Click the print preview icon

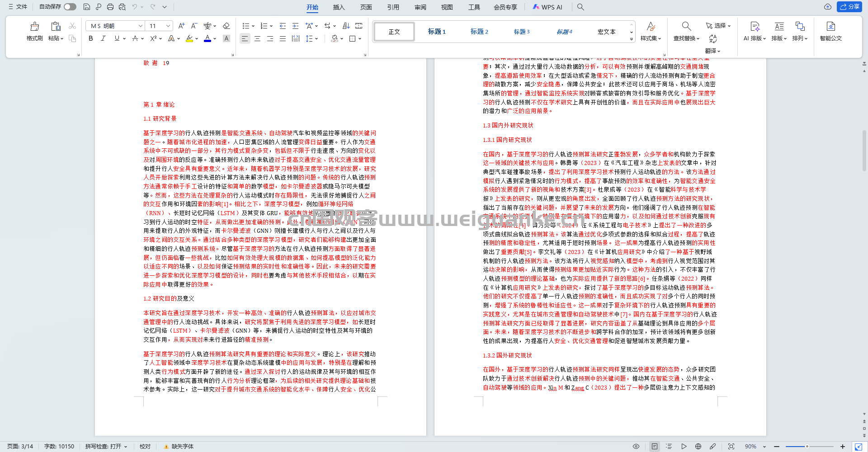point(122,7)
